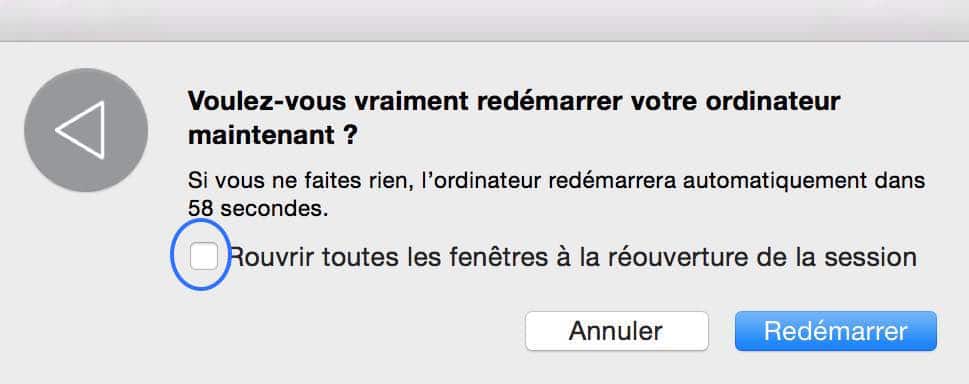
Task: Confirm the restart with Redémarrer
Action: pyautogui.click(x=836, y=331)
